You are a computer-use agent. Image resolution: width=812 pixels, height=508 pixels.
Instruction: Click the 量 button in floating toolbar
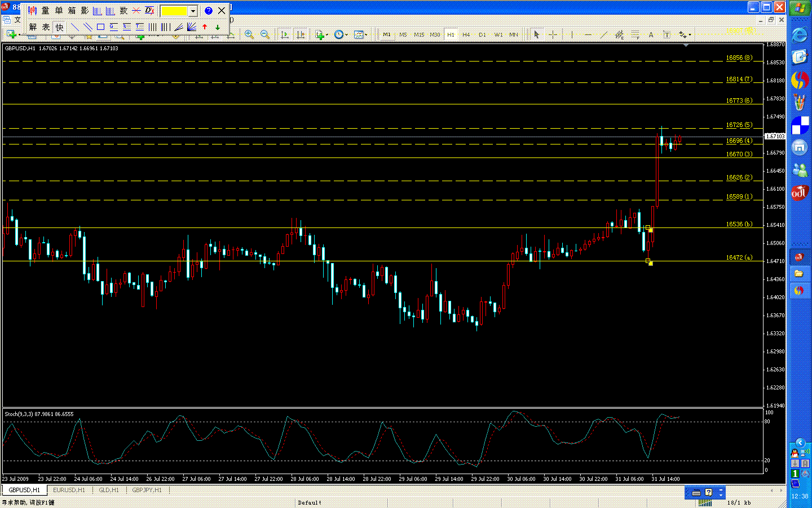(45, 11)
